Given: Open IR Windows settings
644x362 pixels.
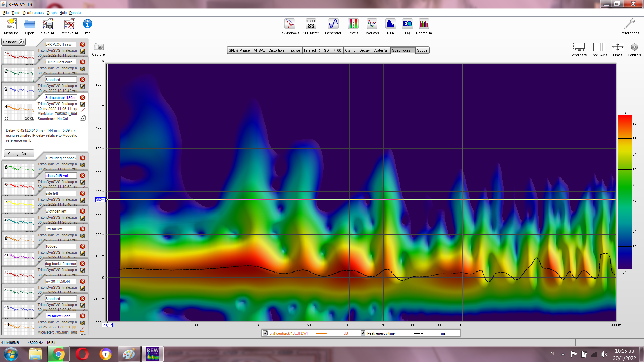Looking at the screenshot, I should 289,27.
